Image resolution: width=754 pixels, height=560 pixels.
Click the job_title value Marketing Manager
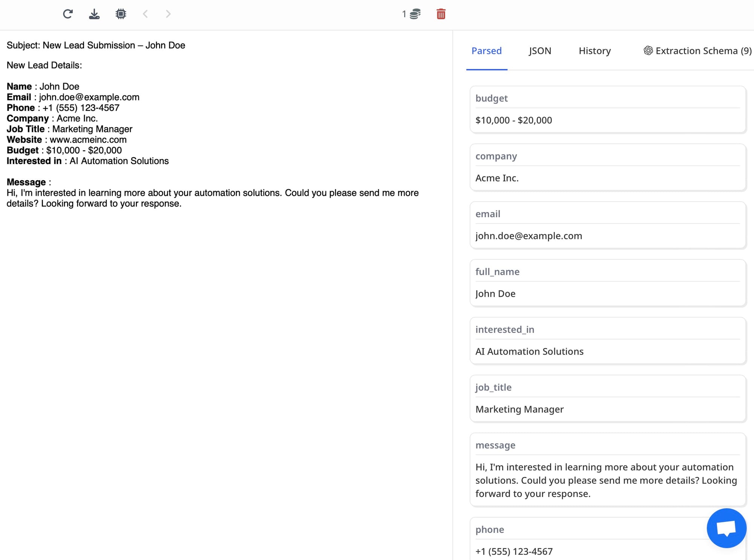[x=519, y=409]
